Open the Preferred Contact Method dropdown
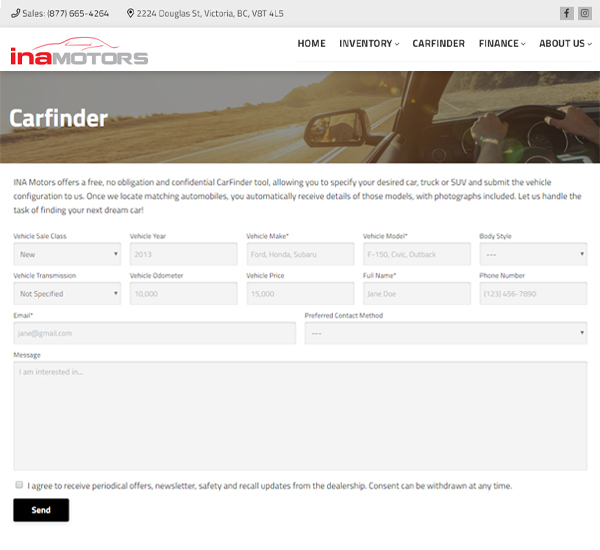Viewport: 600px width, 550px height. click(x=446, y=333)
